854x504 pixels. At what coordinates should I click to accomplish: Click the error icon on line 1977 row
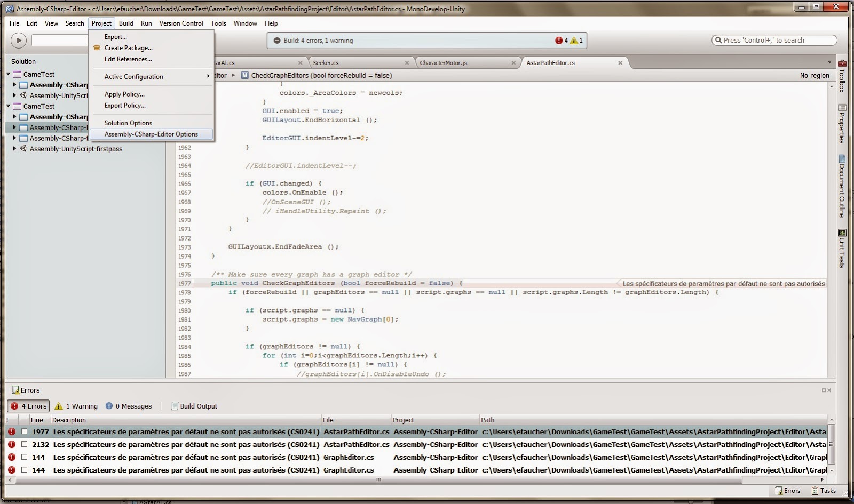12,431
